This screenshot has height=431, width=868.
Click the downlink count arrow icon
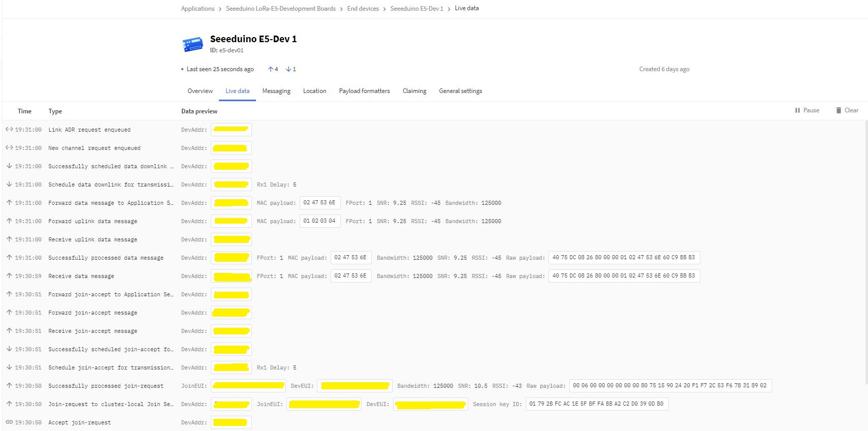(x=288, y=69)
